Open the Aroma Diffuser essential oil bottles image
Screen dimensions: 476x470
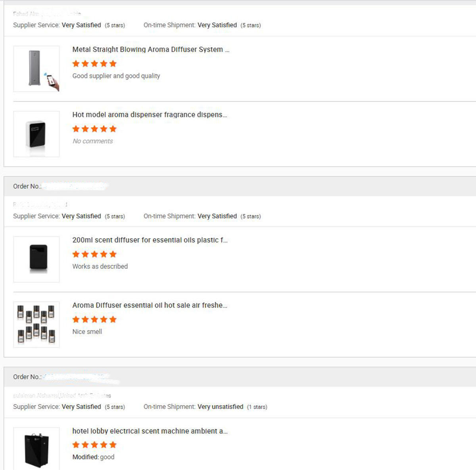click(x=36, y=325)
